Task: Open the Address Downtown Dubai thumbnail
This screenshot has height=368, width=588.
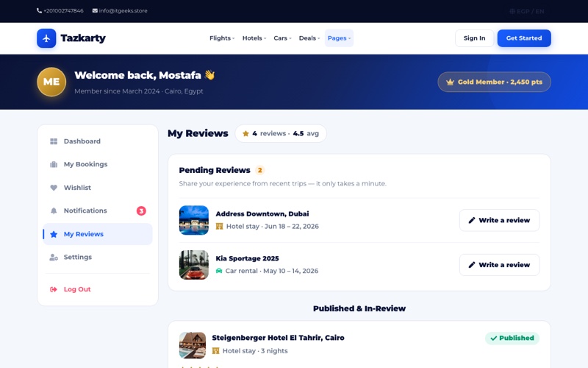Action: (194, 220)
